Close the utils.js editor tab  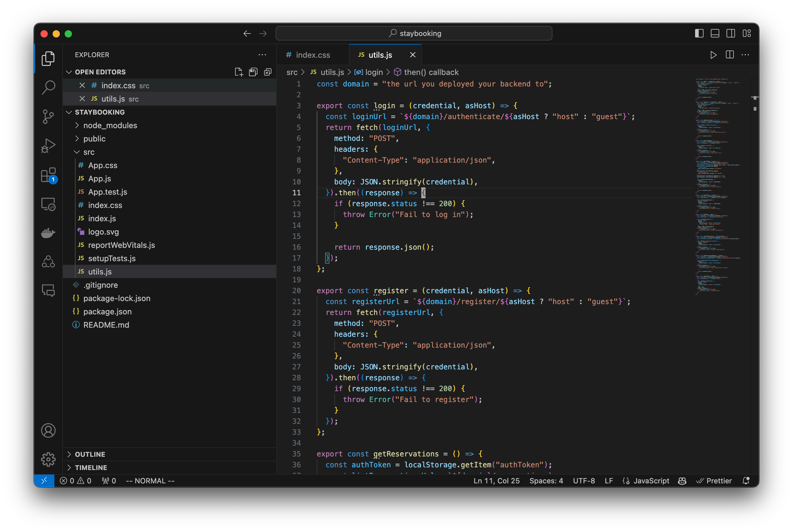pyautogui.click(x=414, y=55)
